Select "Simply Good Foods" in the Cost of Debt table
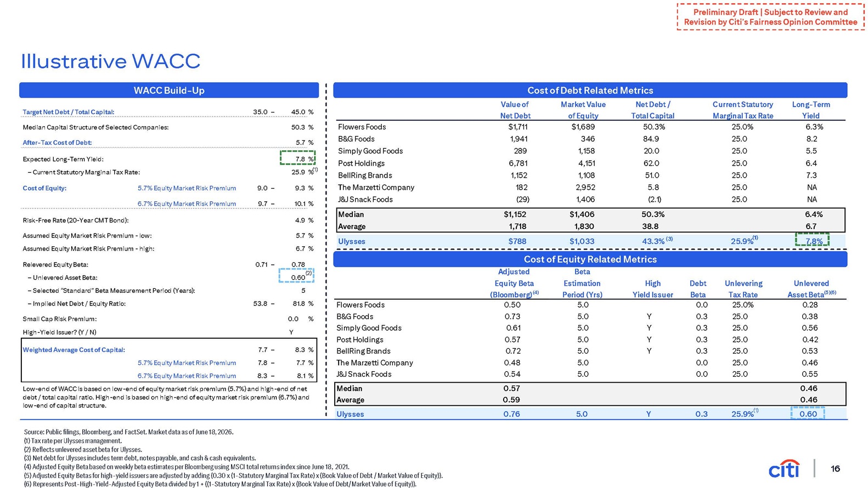This screenshot has width=868, height=488. tap(370, 151)
